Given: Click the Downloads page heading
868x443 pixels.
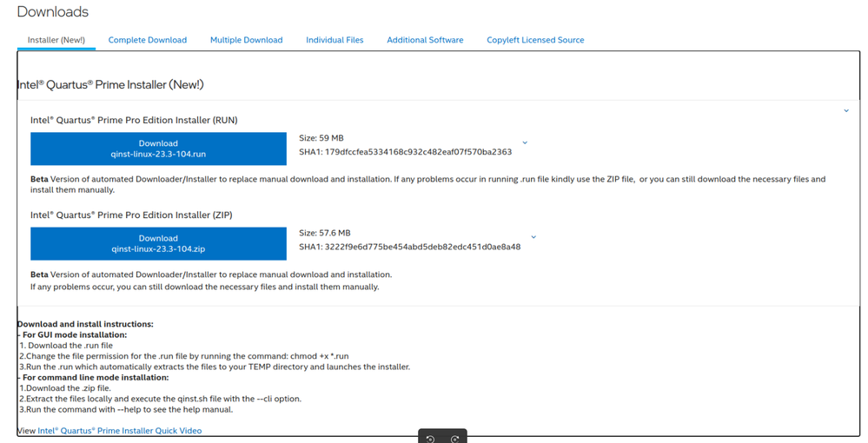Looking at the screenshot, I should coord(53,11).
